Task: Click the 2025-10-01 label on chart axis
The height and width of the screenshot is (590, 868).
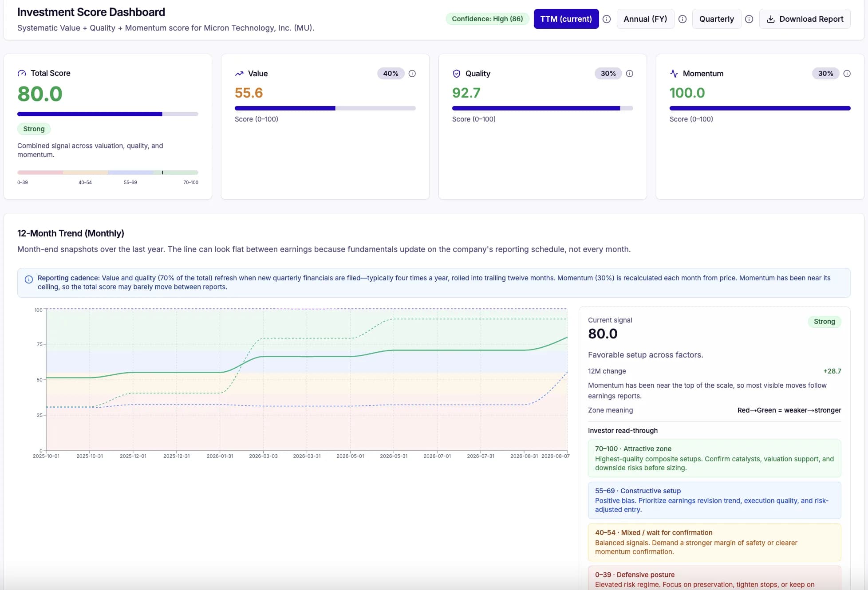Action: (x=46, y=456)
